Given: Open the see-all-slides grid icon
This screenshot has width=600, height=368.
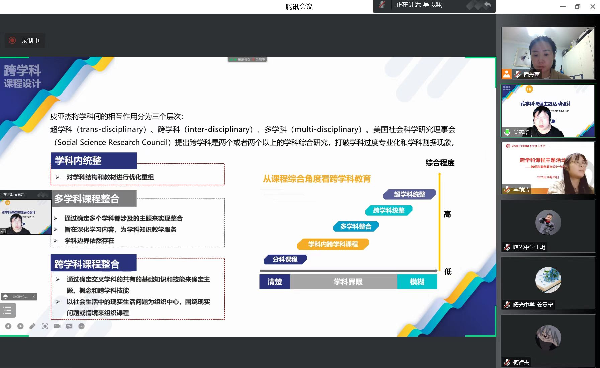Looking at the screenshot, I should click(45, 326).
